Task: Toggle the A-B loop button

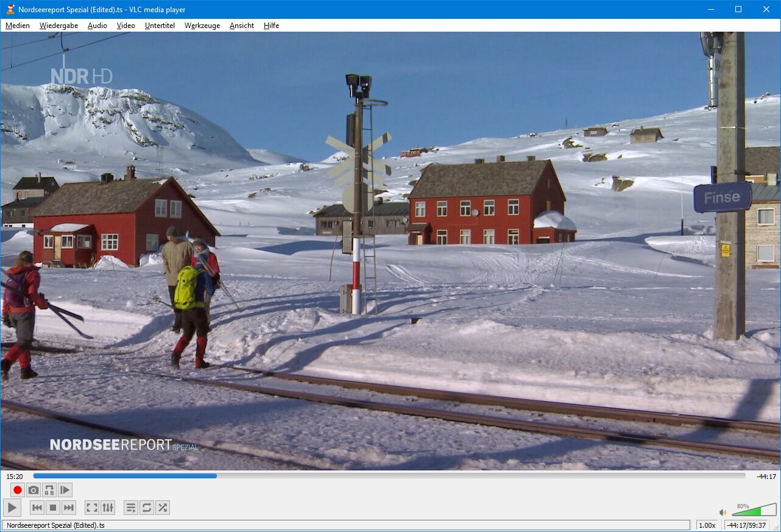Action: click(x=49, y=490)
